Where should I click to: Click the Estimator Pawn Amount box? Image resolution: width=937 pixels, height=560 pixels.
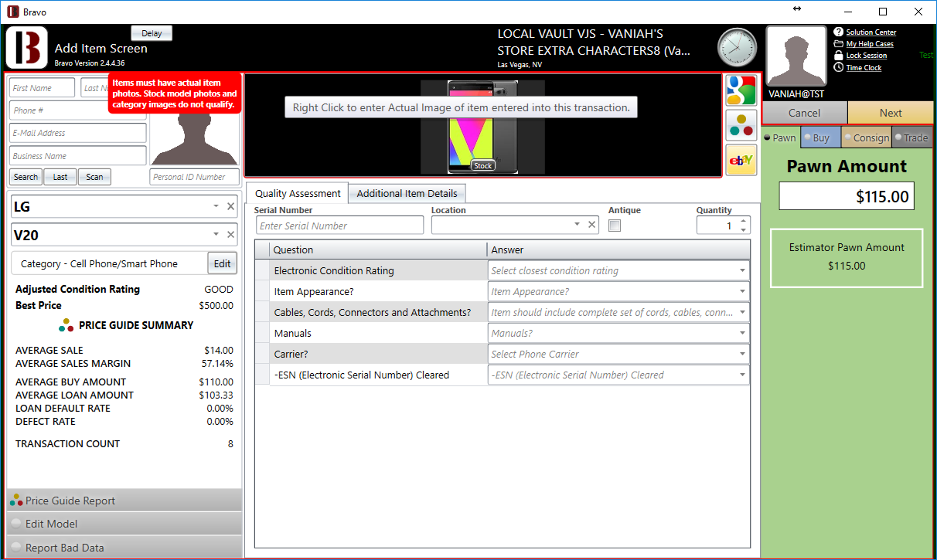(847, 258)
